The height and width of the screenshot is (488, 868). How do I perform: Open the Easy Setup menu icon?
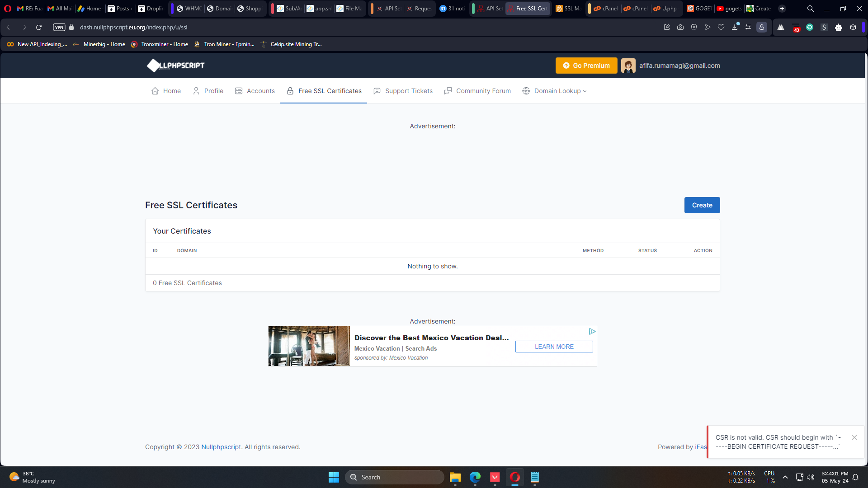[x=748, y=27]
